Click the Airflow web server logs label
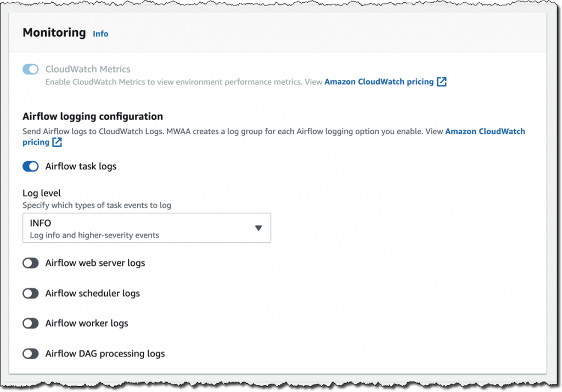The width and height of the screenshot is (562, 392). pos(95,263)
